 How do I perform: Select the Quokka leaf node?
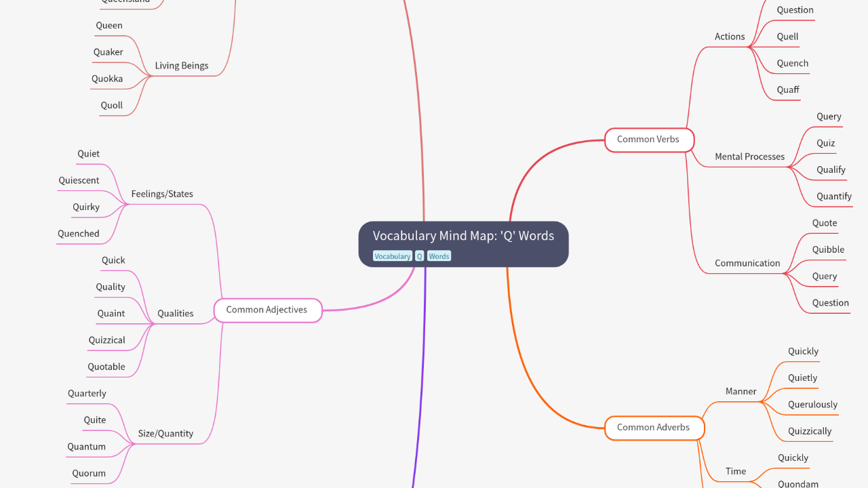pos(107,79)
